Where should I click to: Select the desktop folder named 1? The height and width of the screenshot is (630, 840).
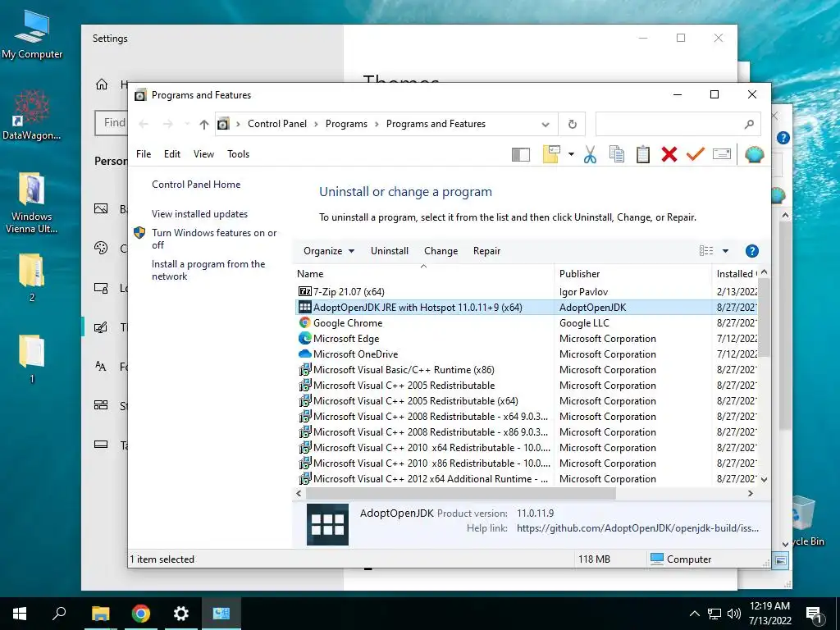(x=32, y=359)
